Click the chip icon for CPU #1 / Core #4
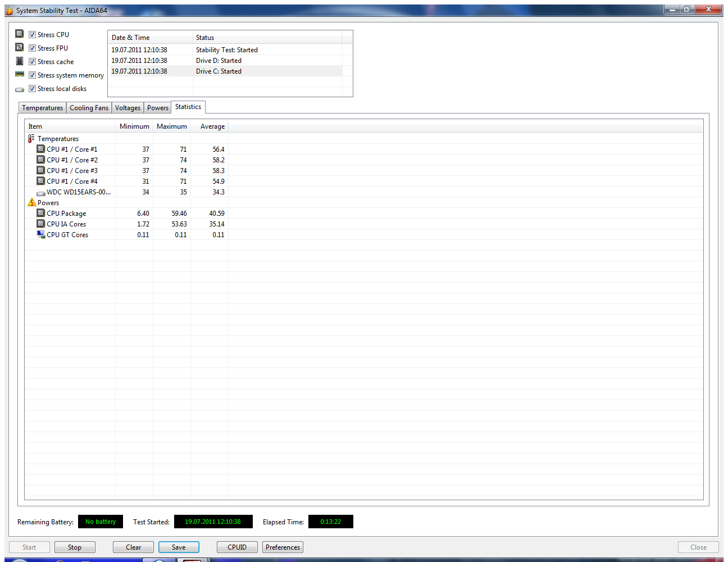The width and height of the screenshot is (728, 562). point(40,181)
